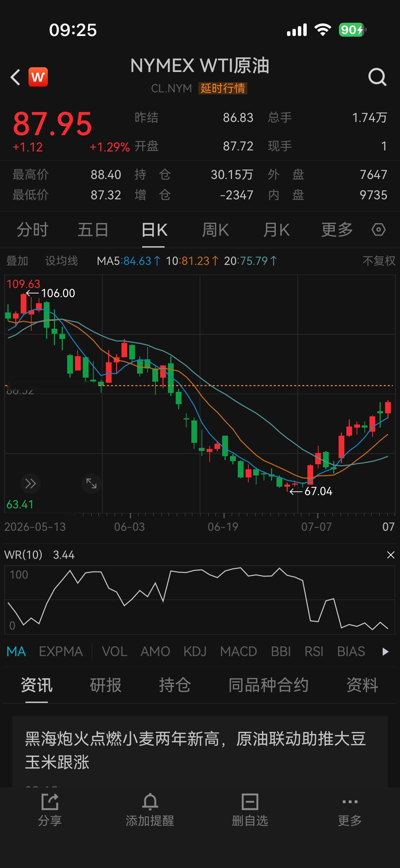
Task: Tap the double-arrow expand icon on chart
Action: pyautogui.click(x=31, y=483)
